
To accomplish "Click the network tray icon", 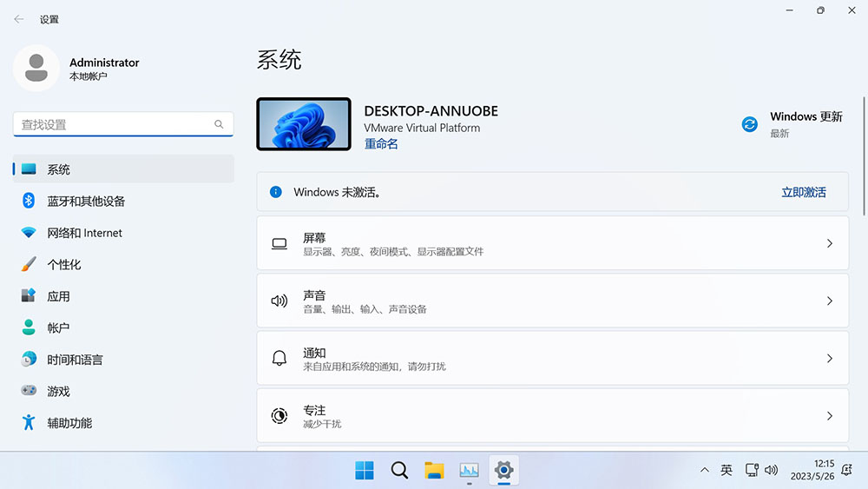I will point(752,470).
